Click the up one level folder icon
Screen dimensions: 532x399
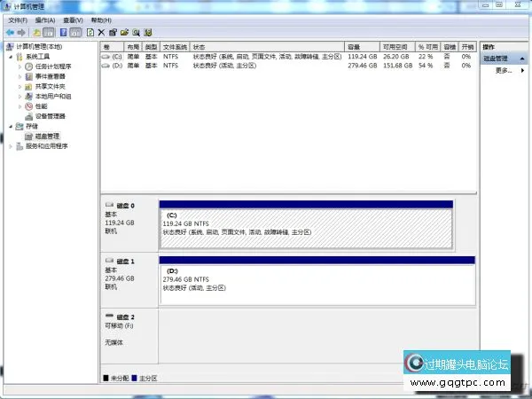(x=36, y=33)
